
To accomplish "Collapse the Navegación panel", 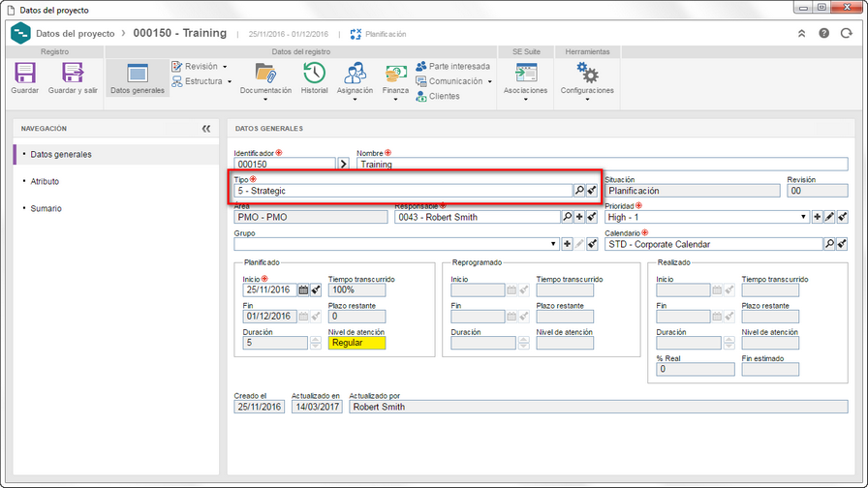I will (206, 129).
